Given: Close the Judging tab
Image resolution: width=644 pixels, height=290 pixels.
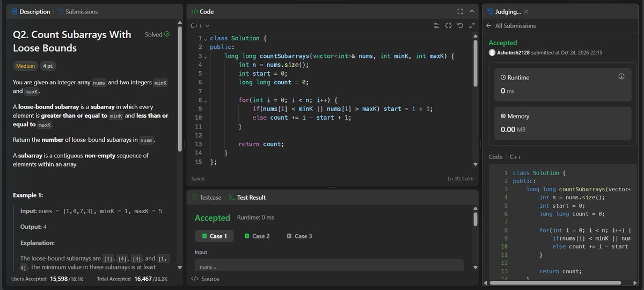Looking at the screenshot, I should [x=526, y=11].
